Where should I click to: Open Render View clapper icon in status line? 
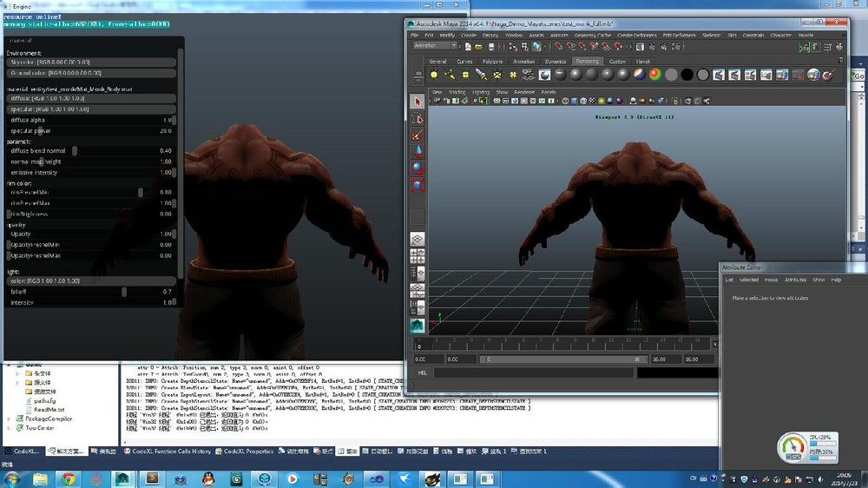click(x=640, y=47)
